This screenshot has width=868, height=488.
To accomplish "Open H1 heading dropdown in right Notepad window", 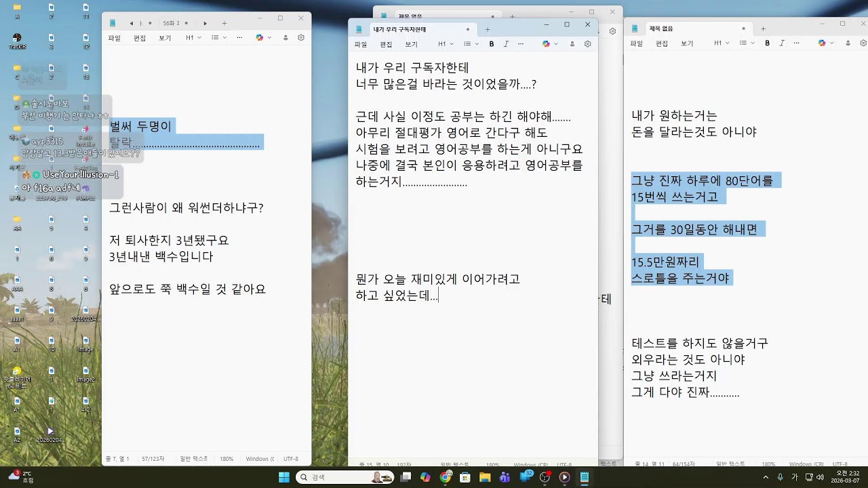I will click(721, 43).
